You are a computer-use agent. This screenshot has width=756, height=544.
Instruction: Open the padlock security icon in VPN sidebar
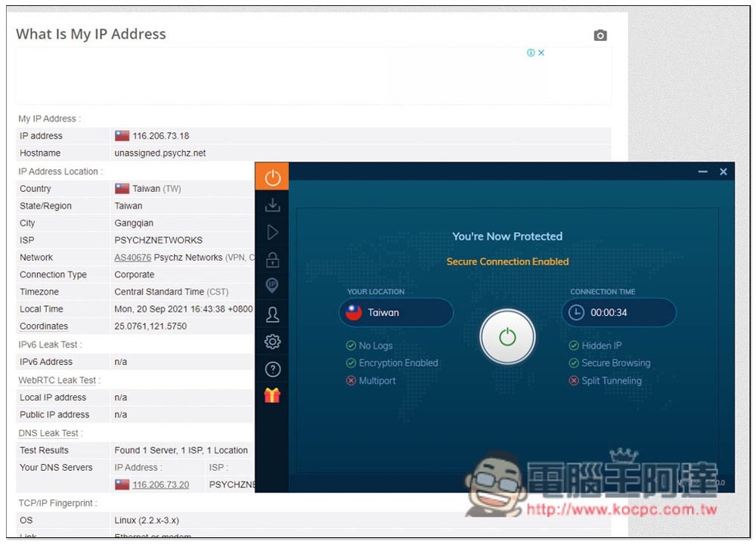(272, 260)
